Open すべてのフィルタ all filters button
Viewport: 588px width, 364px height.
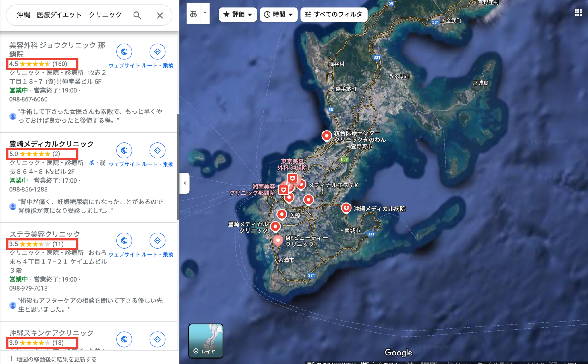point(334,14)
